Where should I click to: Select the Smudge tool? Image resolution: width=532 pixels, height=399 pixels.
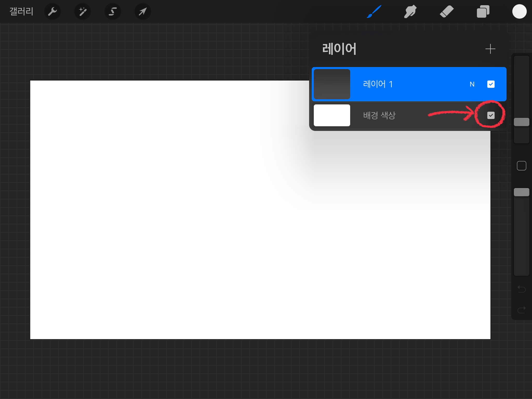click(x=410, y=11)
